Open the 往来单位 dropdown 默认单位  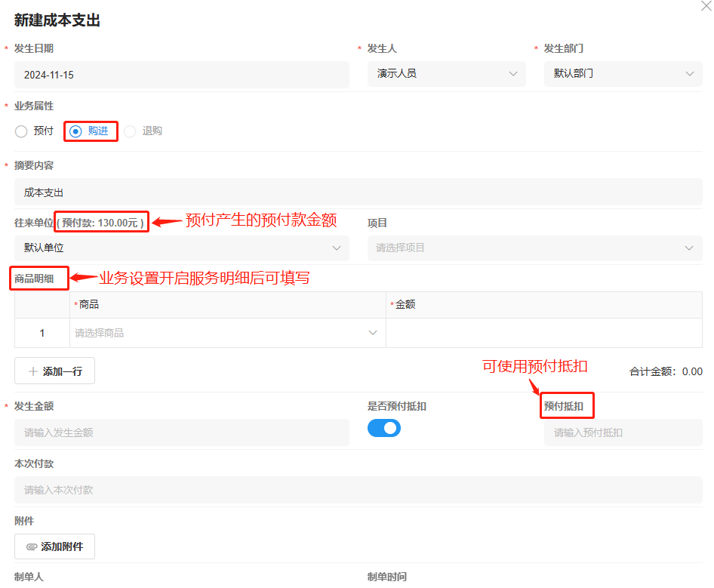click(x=181, y=248)
